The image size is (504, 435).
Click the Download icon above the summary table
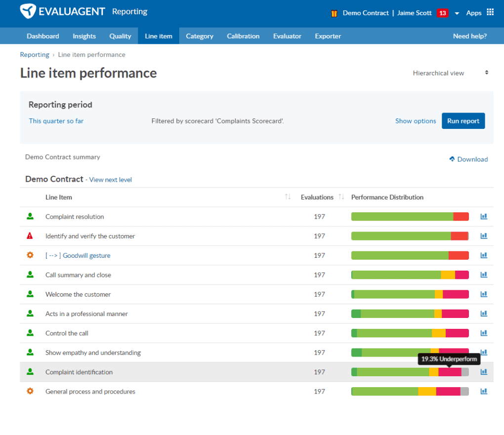(x=452, y=159)
